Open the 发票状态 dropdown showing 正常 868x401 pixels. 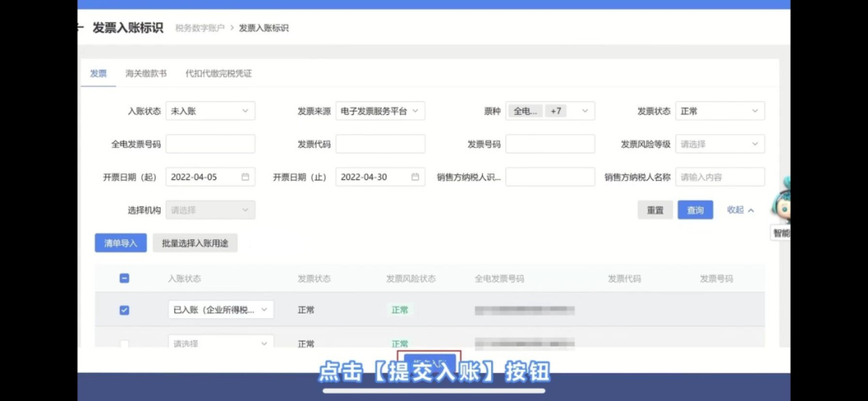(x=719, y=111)
